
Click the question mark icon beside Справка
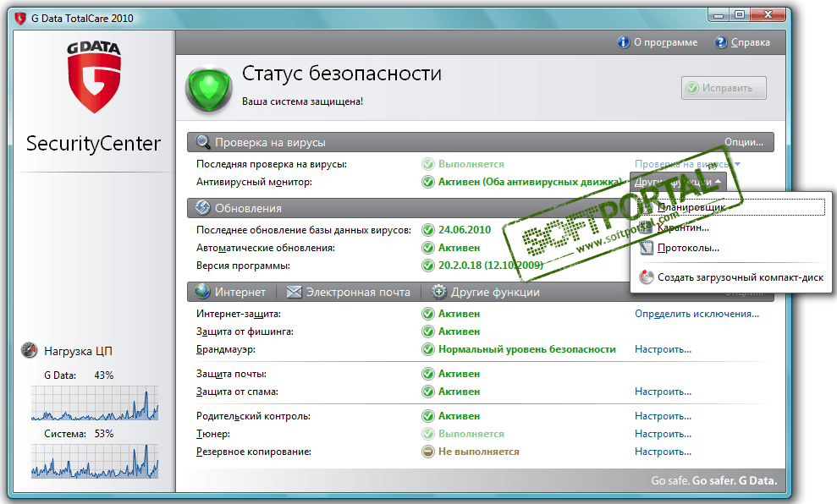pyautogui.click(x=720, y=42)
